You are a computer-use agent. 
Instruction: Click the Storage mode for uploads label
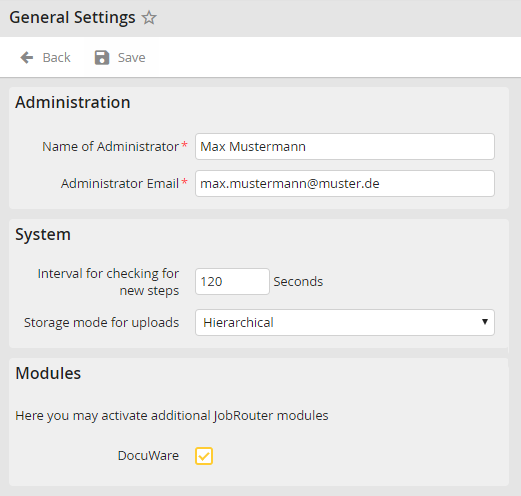tap(101, 323)
